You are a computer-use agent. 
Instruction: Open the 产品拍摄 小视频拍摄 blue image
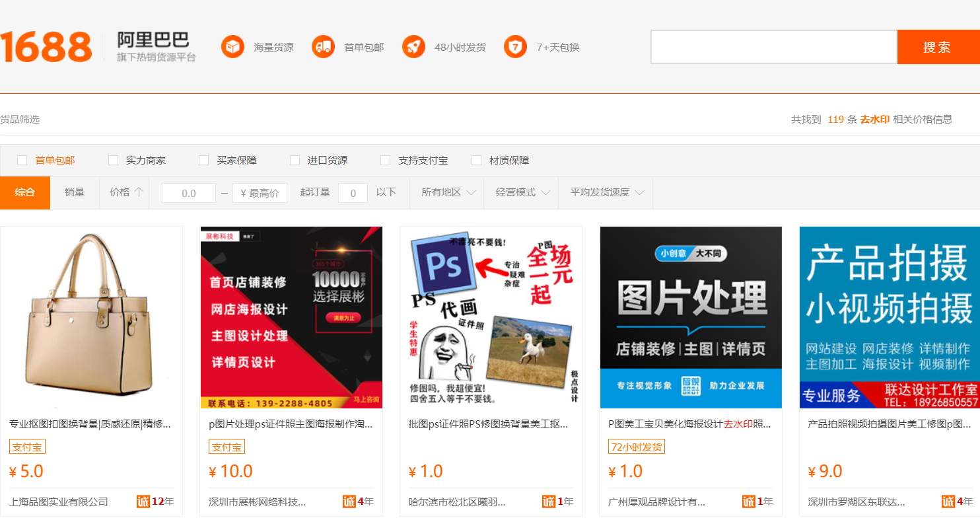tap(890, 318)
